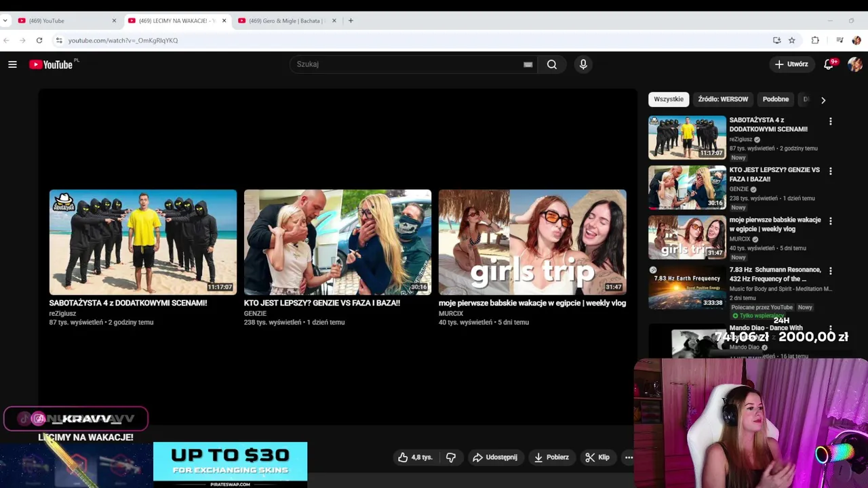Dislike the video with thumbs-down
Image resolution: width=868 pixels, height=488 pixels.
tap(451, 457)
